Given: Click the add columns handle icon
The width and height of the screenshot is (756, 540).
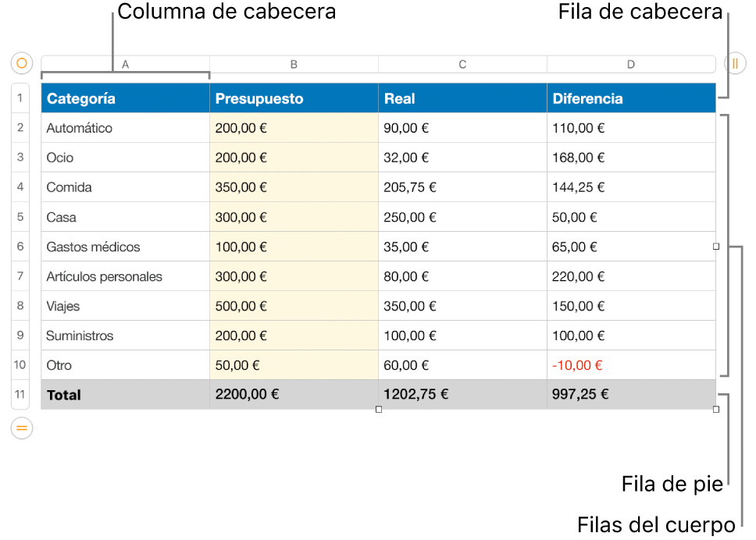Looking at the screenshot, I should pyautogui.click(x=735, y=63).
